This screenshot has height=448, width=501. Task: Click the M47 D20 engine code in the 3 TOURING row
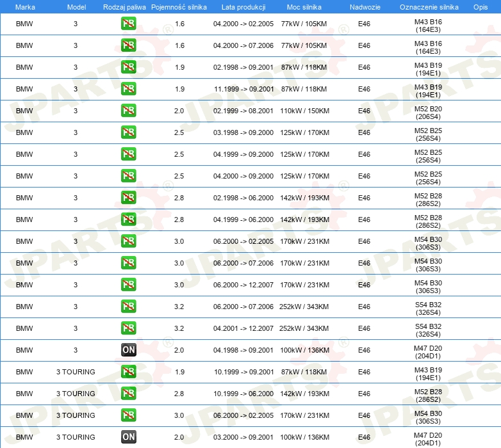428,438
